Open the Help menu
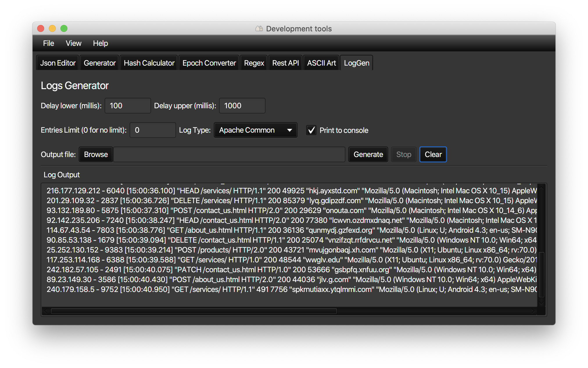 click(100, 43)
